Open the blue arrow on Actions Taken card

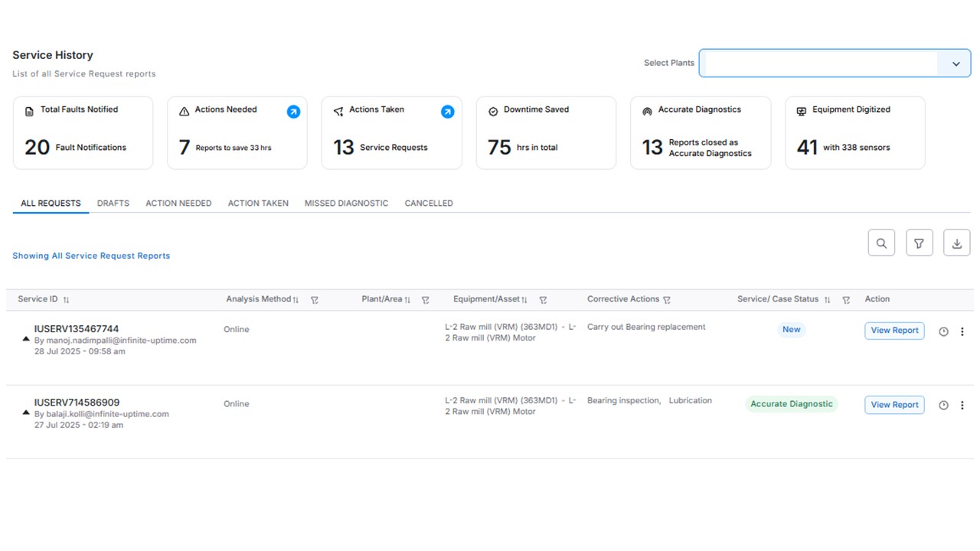[448, 112]
